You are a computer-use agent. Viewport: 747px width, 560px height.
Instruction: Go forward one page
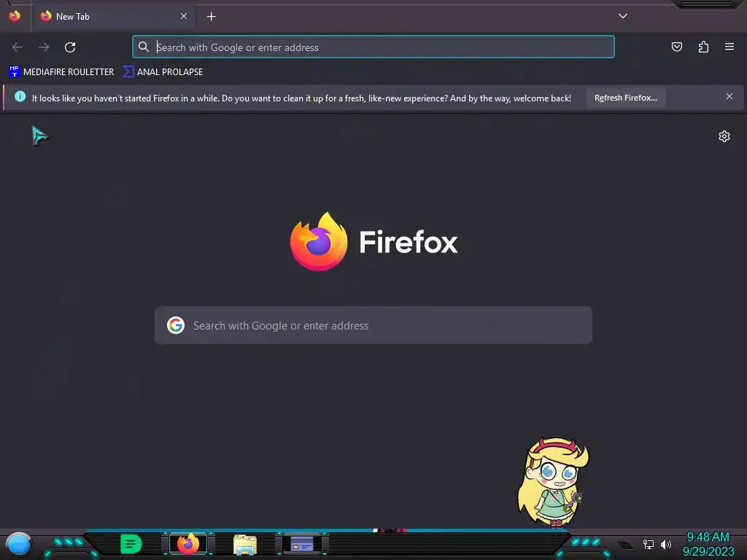pyautogui.click(x=44, y=47)
